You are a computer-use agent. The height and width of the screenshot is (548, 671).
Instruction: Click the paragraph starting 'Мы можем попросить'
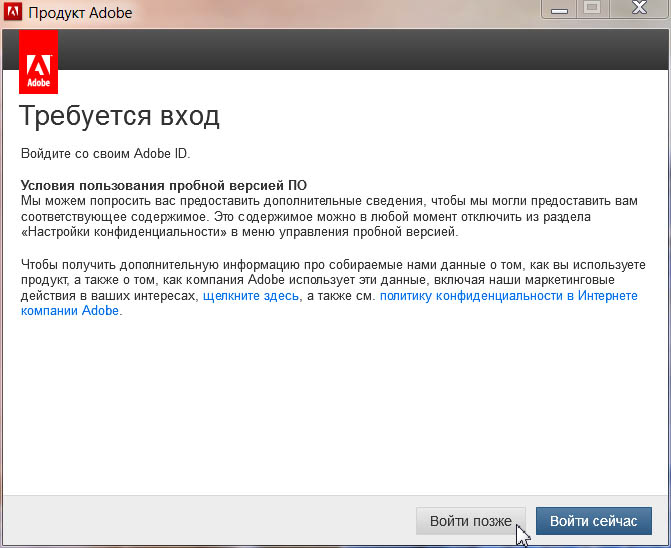click(x=329, y=216)
